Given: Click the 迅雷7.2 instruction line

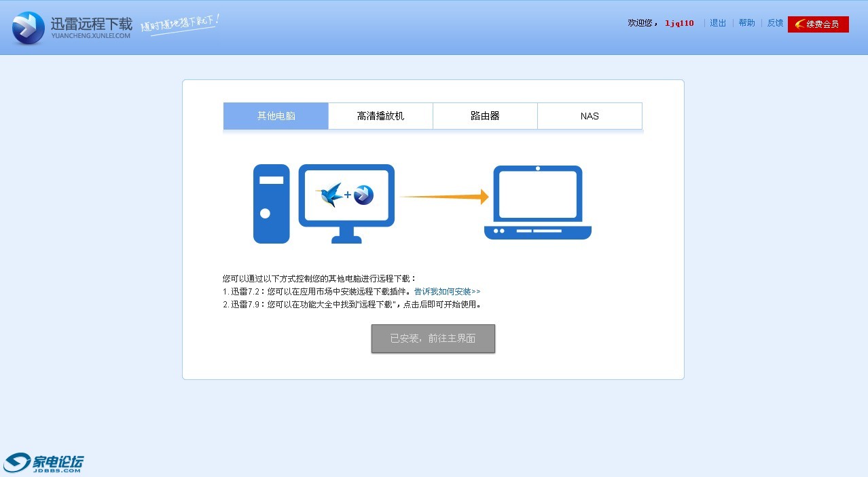Looking at the screenshot, I should point(352,292).
